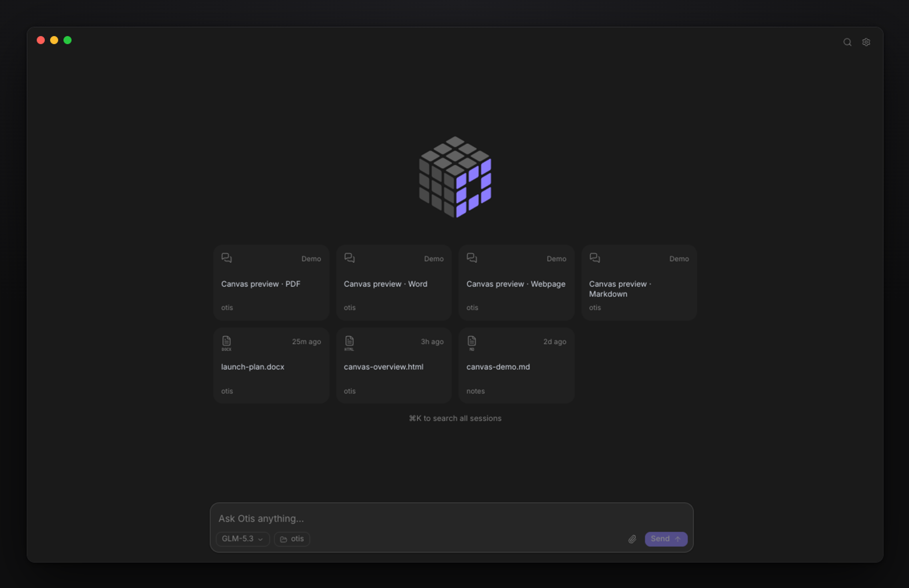Click chat icon on Canvas preview · PDF card
Image resolution: width=909 pixels, height=588 pixels.
tap(227, 258)
